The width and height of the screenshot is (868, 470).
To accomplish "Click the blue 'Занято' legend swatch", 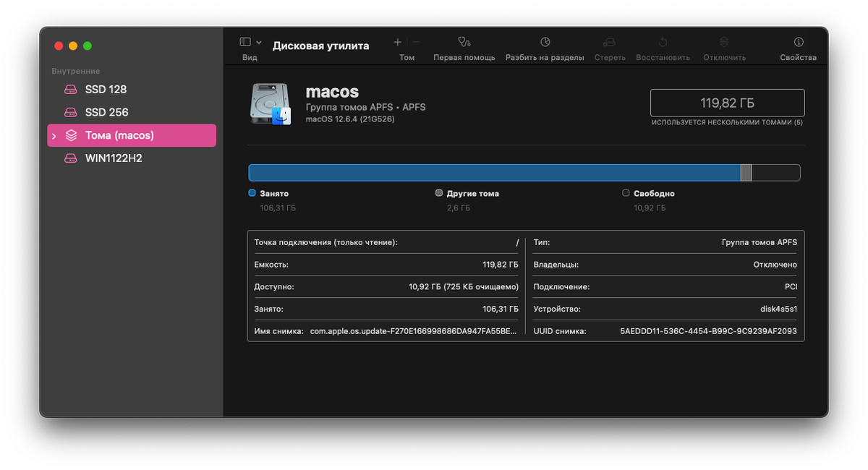I will pos(252,193).
